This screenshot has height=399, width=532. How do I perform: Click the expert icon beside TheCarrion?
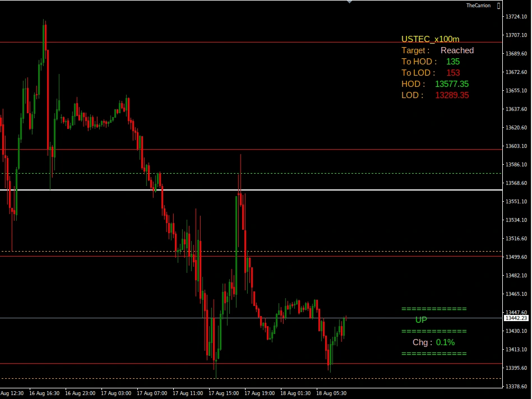498,6
